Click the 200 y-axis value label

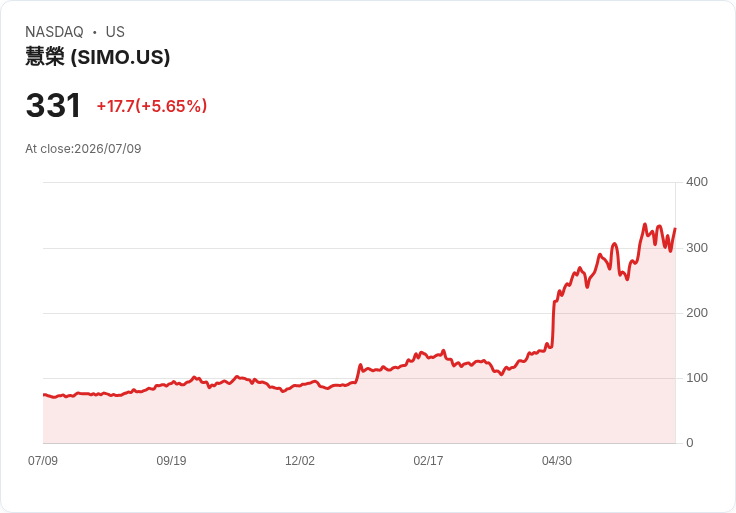click(697, 313)
